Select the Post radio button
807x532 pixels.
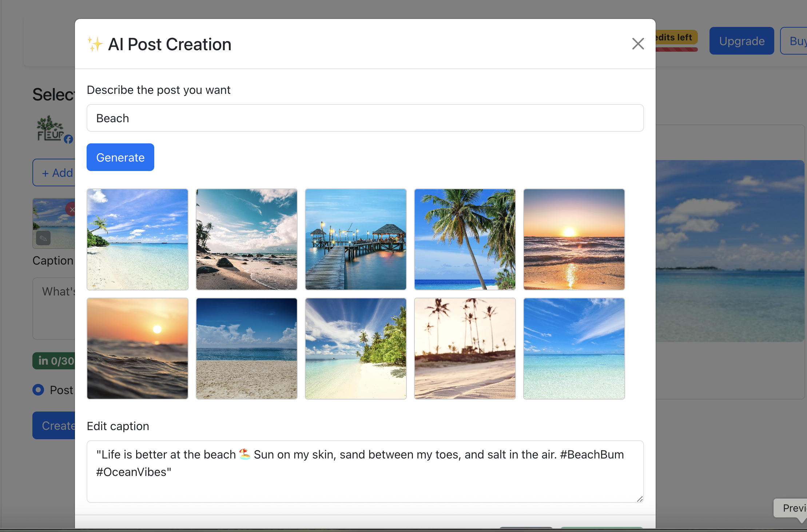point(38,390)
